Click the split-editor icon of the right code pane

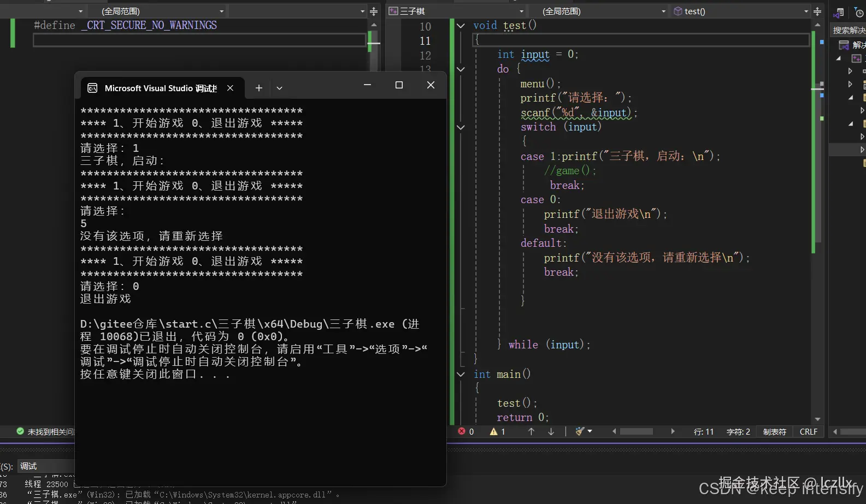click(817, 11)
